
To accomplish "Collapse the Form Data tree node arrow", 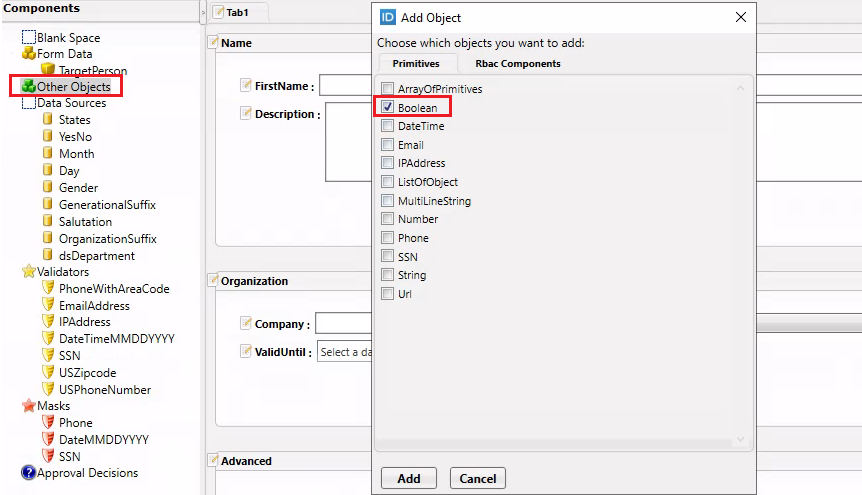I will tap(12, 54).
